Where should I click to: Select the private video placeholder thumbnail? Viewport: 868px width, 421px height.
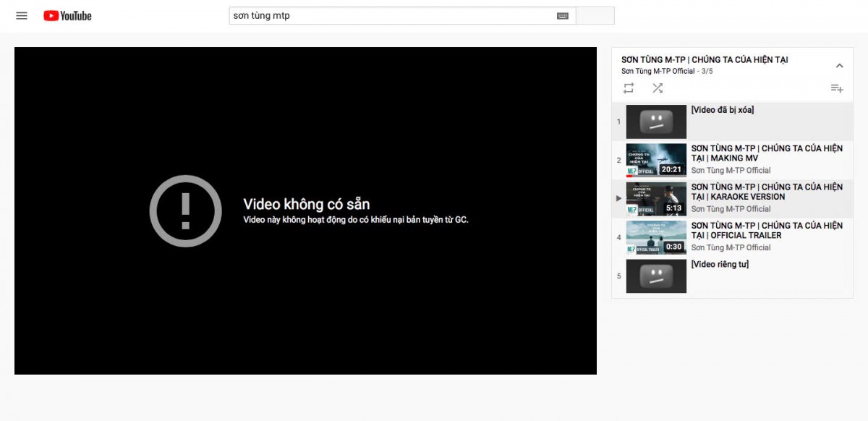tap(656, 276)
